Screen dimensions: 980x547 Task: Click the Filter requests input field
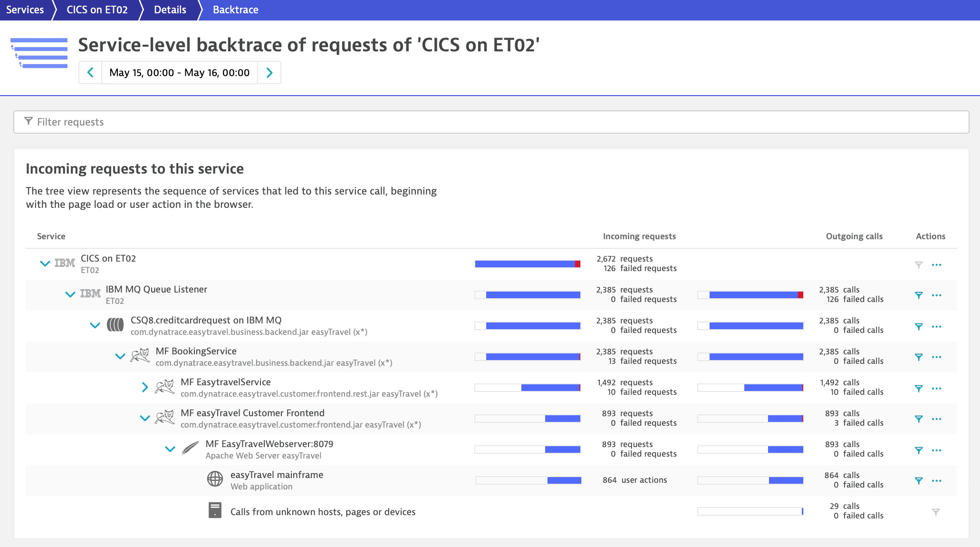coord(491,122)
